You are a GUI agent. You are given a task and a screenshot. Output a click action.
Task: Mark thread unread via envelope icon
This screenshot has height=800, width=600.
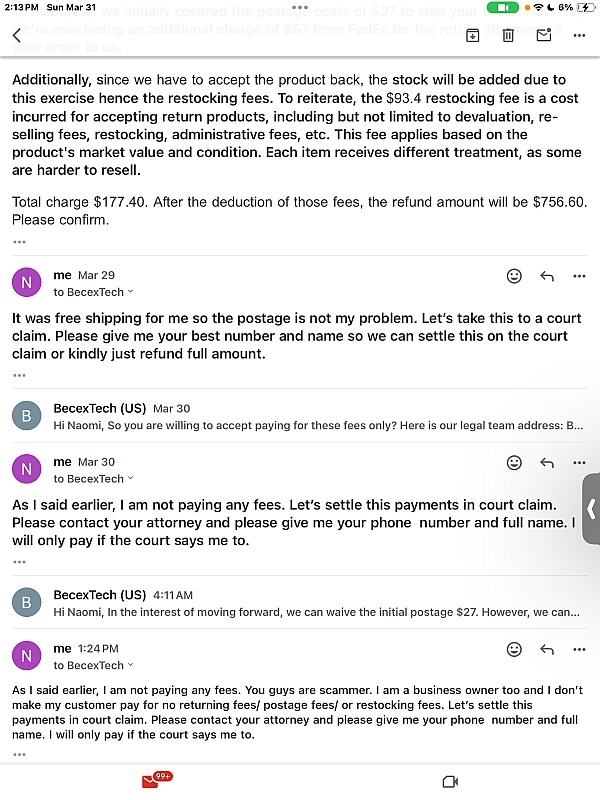click(544, 35)
